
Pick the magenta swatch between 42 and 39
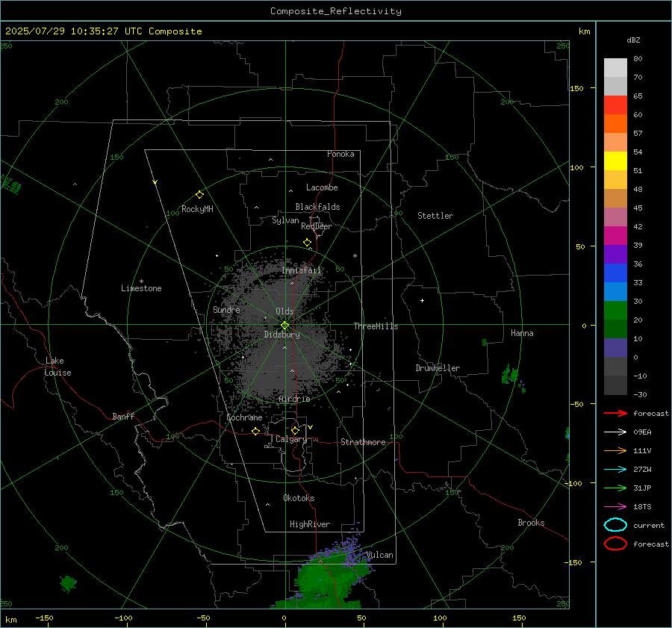615,236
